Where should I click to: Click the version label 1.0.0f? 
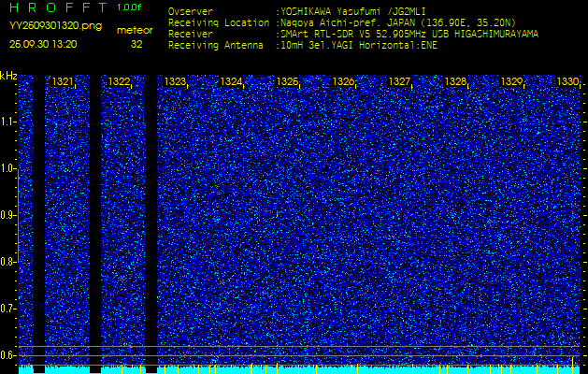[129, 7]
